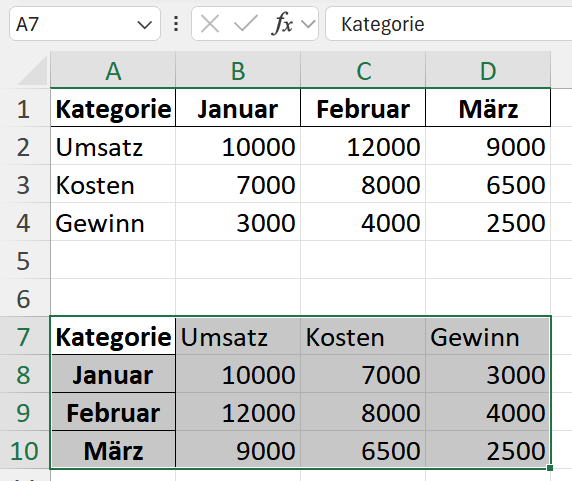Screen dimensions: 572x481
Task: Select the März cell in row 10
Action: coord(113,451)
